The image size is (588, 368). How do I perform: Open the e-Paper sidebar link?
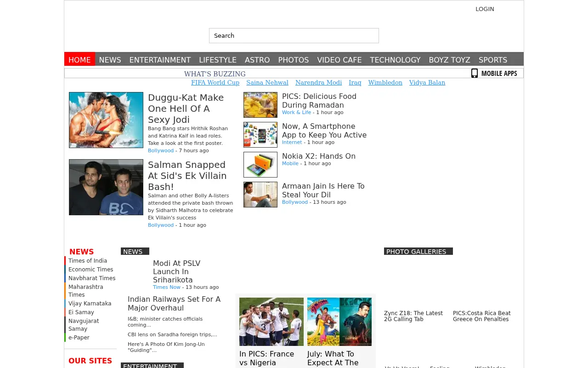click(79, 338)
